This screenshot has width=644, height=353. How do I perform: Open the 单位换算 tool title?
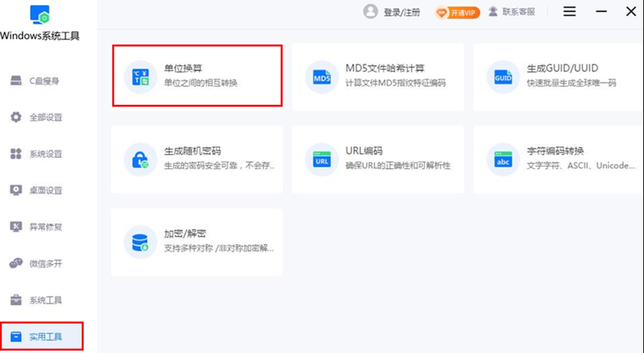[183, 68]
